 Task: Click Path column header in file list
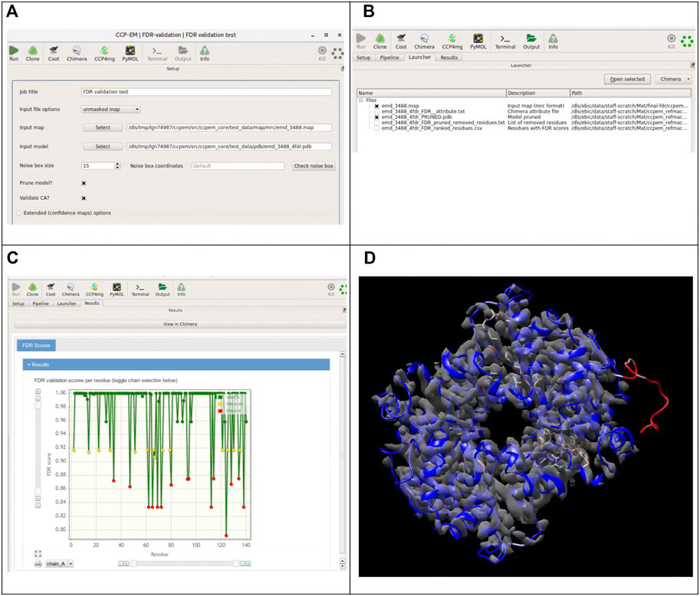(630, 93)
